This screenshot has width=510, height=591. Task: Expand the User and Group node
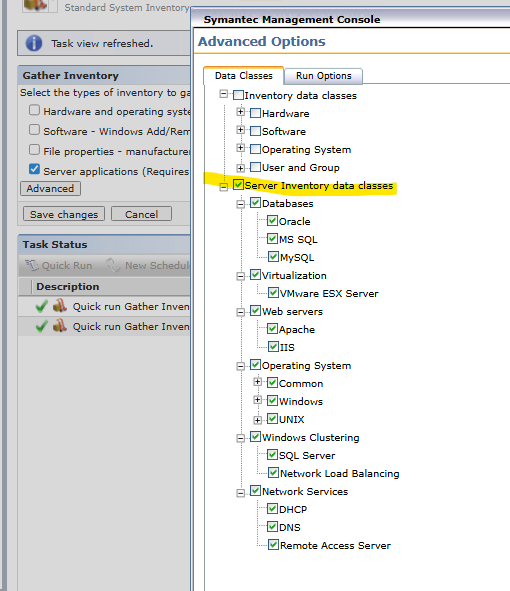(240, 168)
